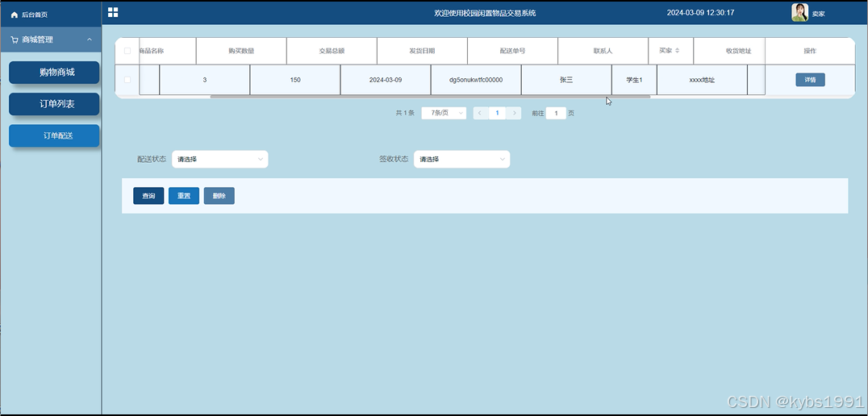Click the delivery number dg5onukwtfc00000 cell

pyautogui.click(x=476, y=80)
